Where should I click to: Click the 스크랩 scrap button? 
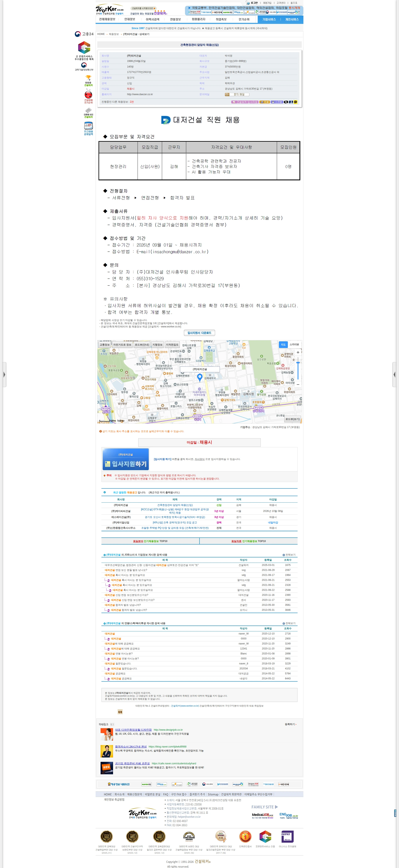[277, 102]
